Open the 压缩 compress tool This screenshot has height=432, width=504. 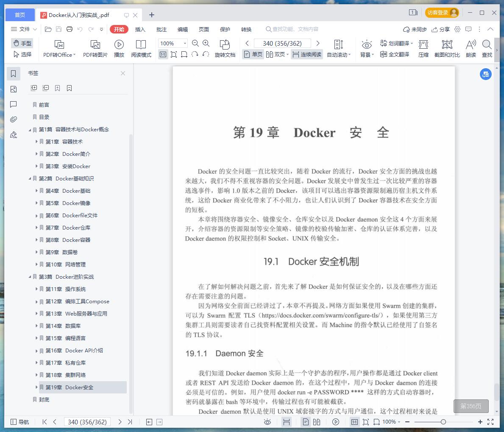tap(423, 49)
